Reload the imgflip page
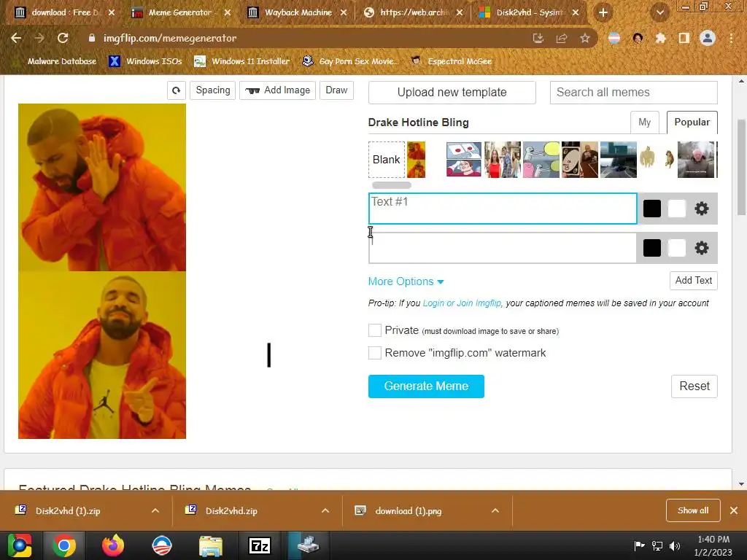747x560 pixels. pos(63,38)
